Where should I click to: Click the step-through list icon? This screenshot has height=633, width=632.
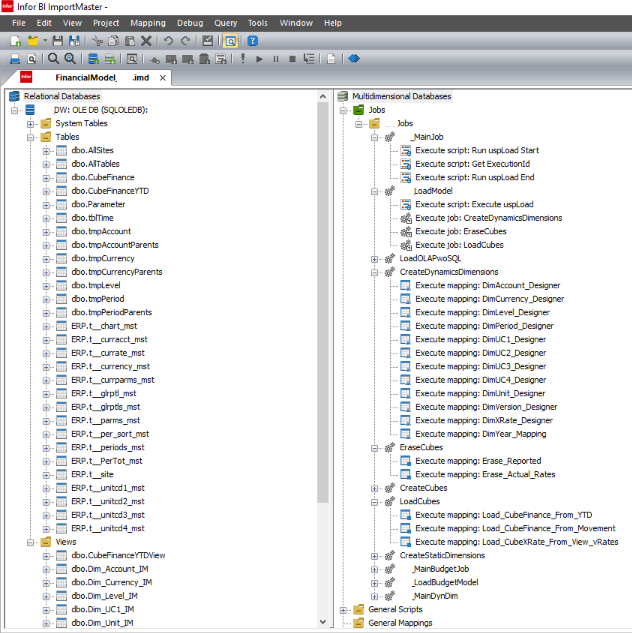coord(309,59)
